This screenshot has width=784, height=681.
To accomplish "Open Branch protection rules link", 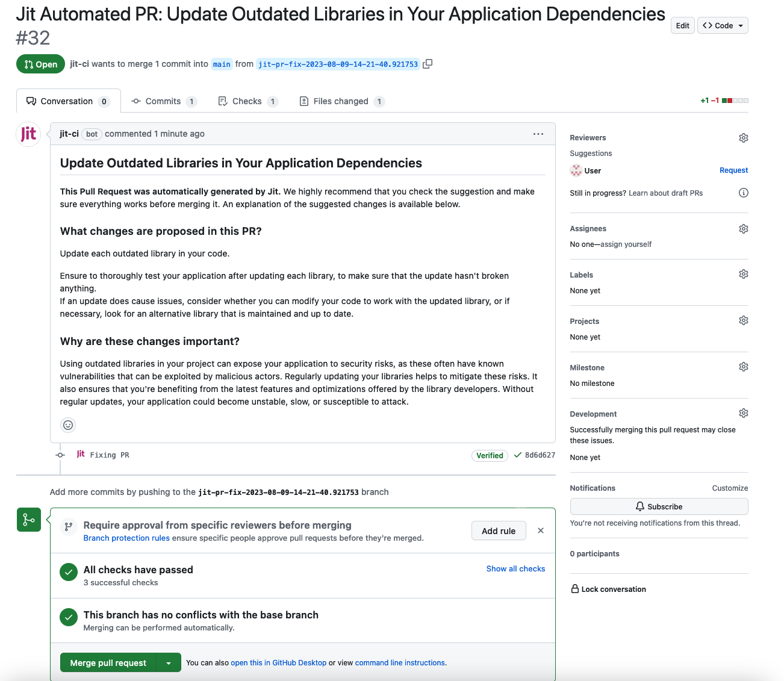I will coord(126,538).
